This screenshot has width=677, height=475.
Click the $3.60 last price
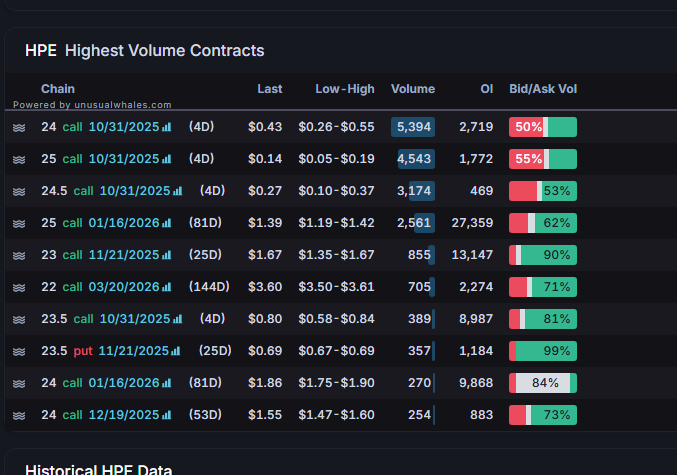point(265,287)
